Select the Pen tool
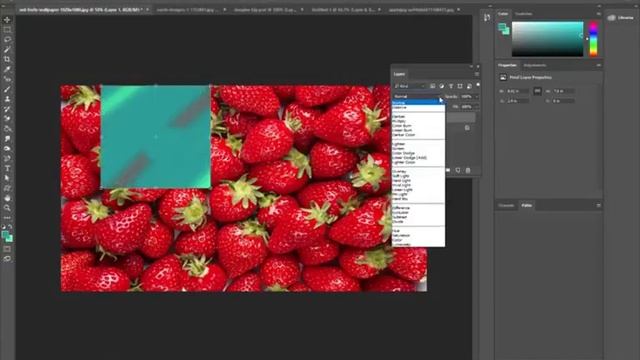 click(7, 158)
